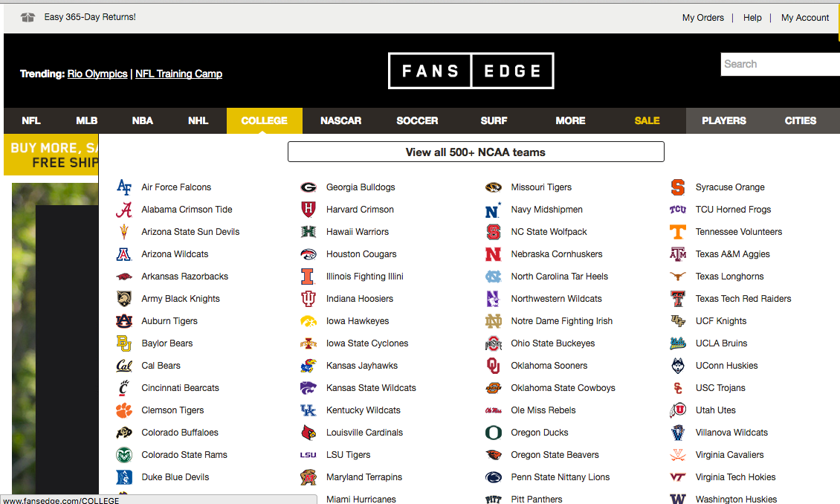The height and width of the screenshot is (504, 840).
Task: Select the Syracuse Orange S logo
Action: (x=678, y=187)
